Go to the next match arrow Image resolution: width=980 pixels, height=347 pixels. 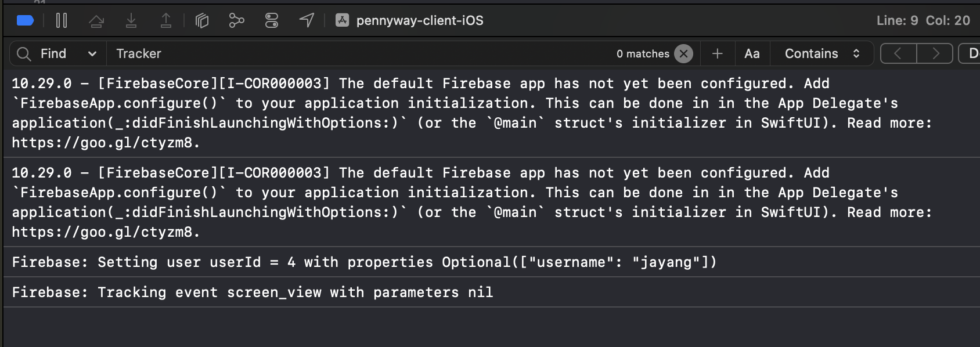coord(935,54)
